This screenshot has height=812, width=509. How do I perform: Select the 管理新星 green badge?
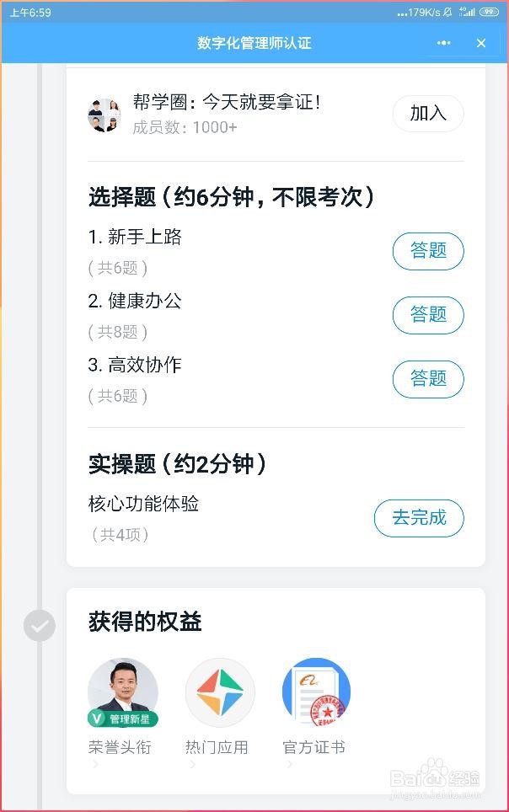(123, 719)
